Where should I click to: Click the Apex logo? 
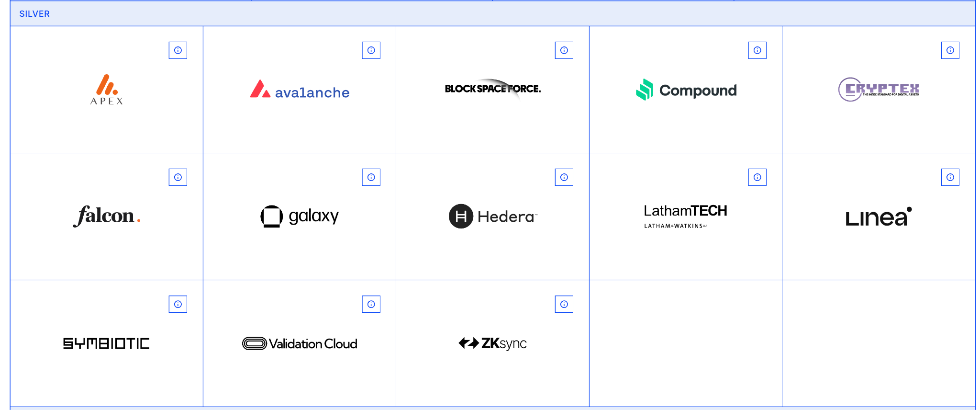click(107, 90)
